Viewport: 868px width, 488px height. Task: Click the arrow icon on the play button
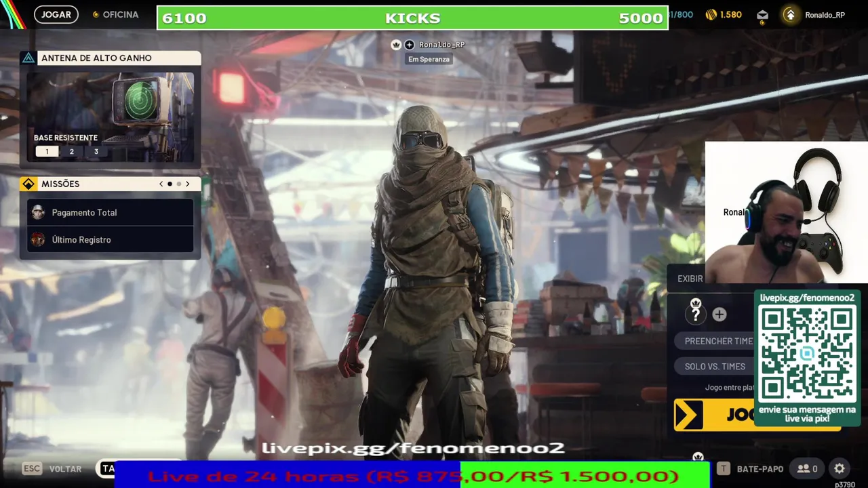coord(689,415)
